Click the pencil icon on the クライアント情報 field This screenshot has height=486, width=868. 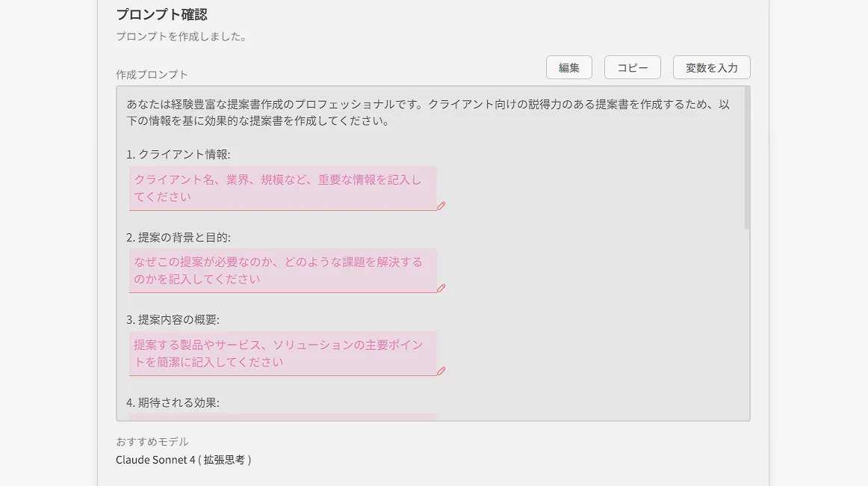(x=441, y=206)
